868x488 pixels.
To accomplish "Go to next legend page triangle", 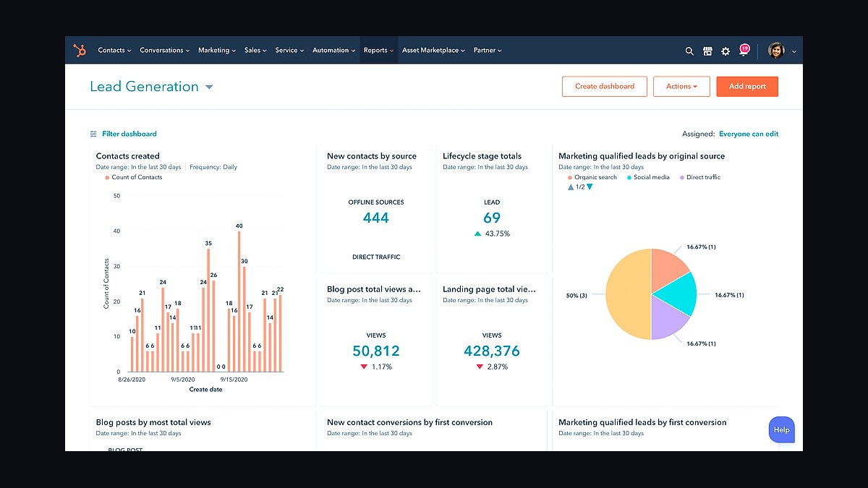I will 590,187.
